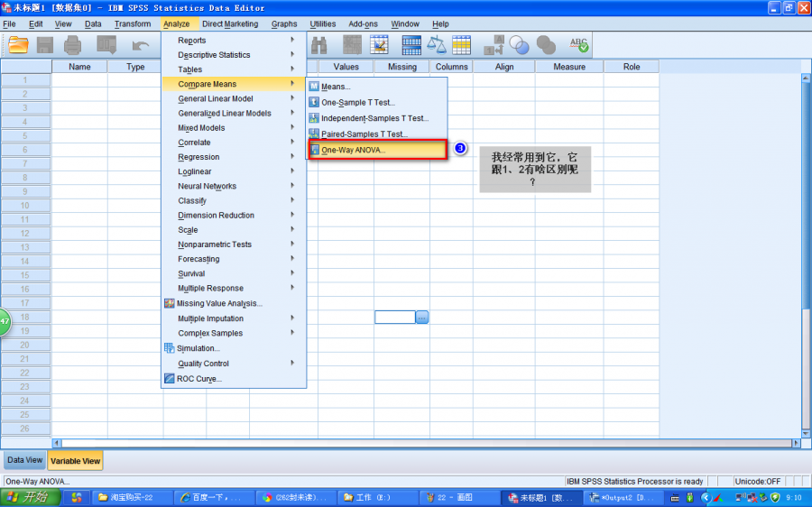The width and height of the screenshot is (812, 507).
Task: Click the ROC Curve menu icon
Action: tap(170, 379)
